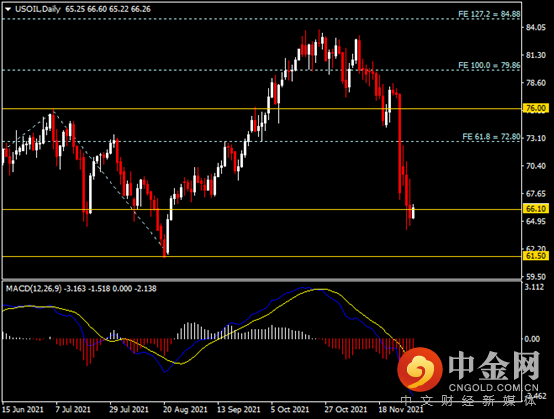The image size is (554, 419).
Task: Click the USOIL,Daily chart title text
Action: point(38,9)
